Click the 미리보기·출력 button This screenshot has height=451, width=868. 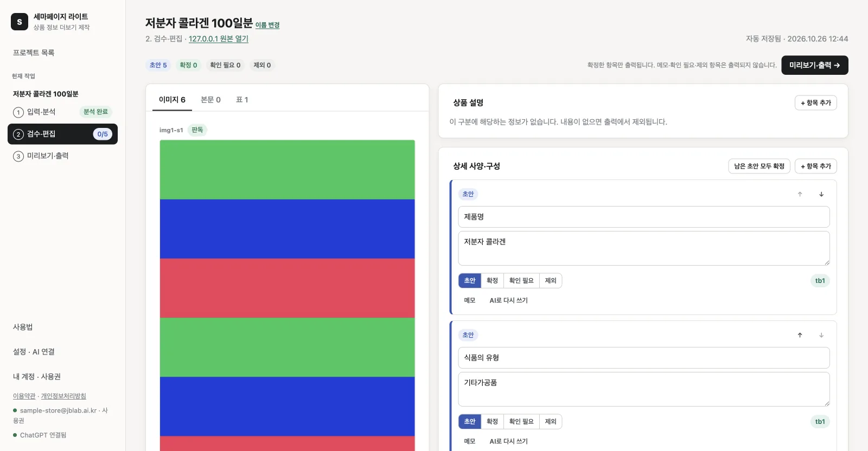coord(815,65)
